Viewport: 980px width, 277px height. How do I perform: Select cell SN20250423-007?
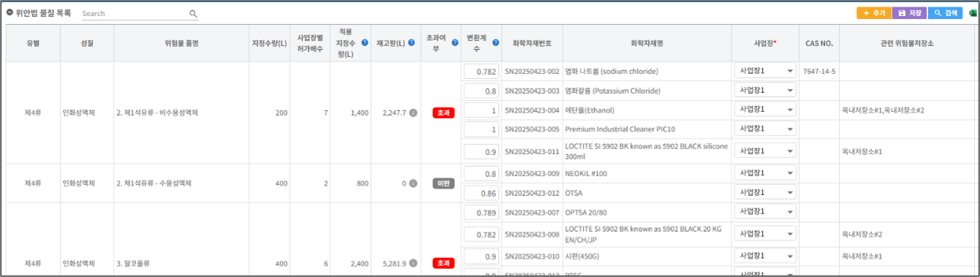(x=532, y=213)
